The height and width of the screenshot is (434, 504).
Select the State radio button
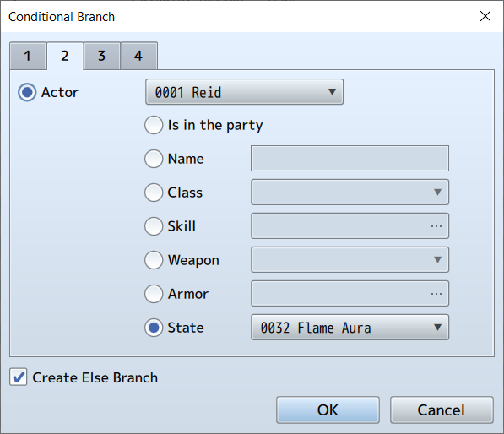point(154,328)
